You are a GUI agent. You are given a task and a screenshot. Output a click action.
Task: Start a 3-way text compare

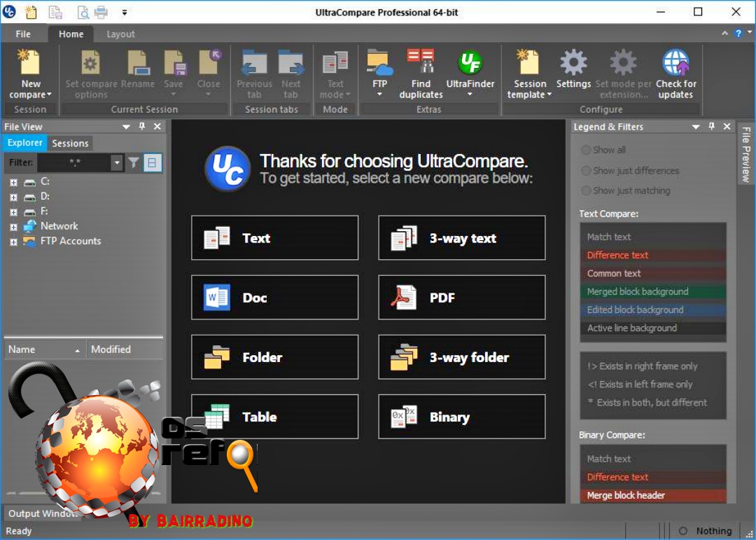click(x=462, y=238)
